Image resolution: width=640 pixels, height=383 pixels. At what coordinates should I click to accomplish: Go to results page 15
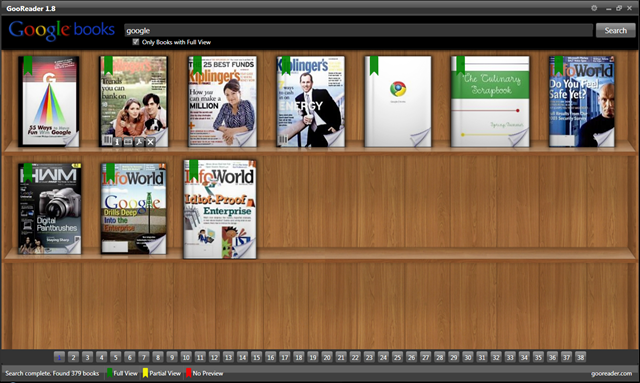[256, 357]
